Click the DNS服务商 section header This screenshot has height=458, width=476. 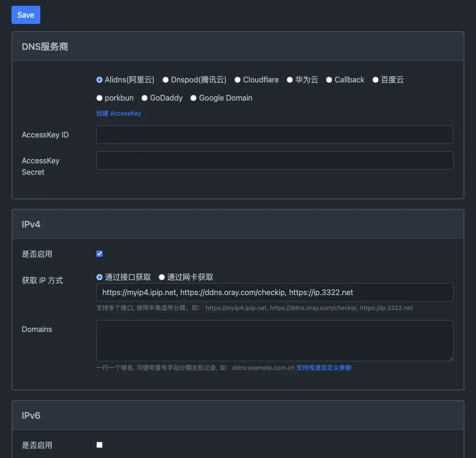click(x=238, y=46)
